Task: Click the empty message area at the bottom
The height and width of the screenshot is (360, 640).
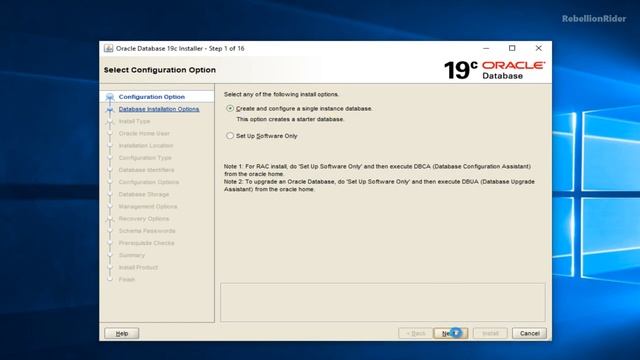Action: click(x=383, y=302)
